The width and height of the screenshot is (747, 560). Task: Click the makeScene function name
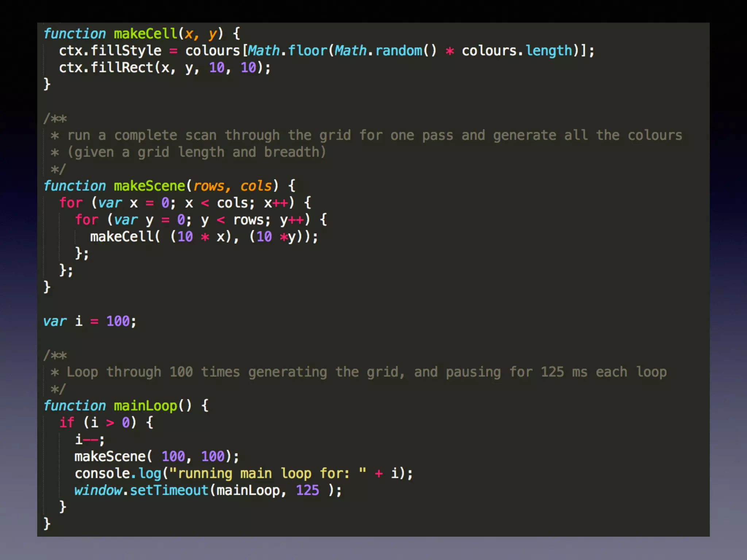tap(149, 186)
